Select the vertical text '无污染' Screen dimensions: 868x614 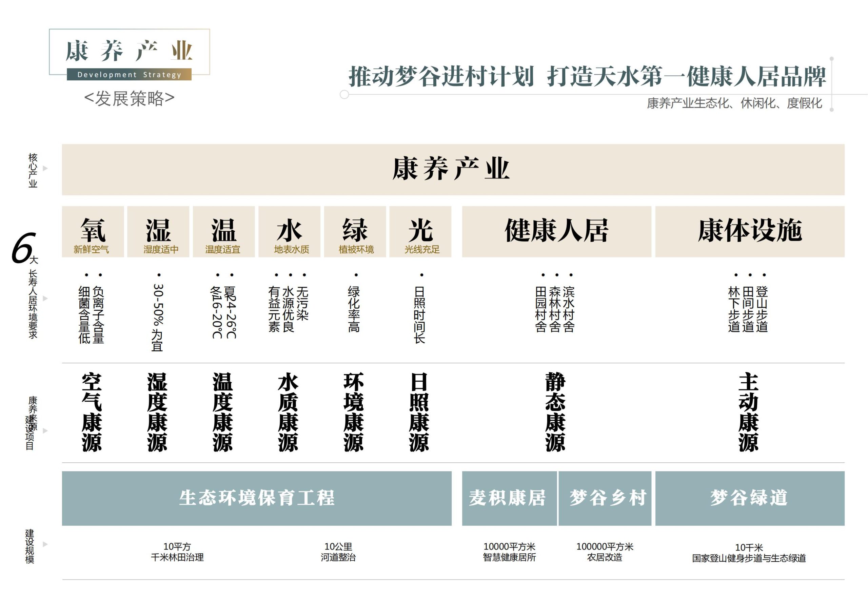tap(302, 303)
